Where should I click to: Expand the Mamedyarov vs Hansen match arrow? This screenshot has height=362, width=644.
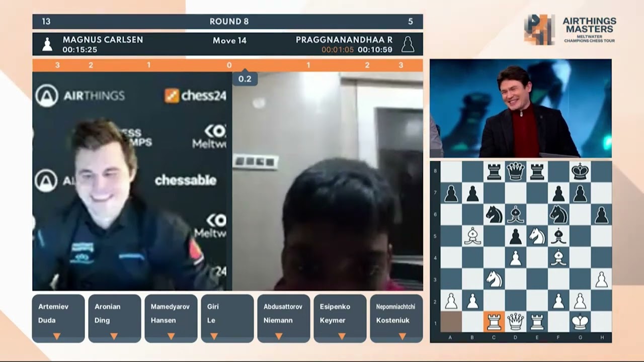click(x=171, y=336)
